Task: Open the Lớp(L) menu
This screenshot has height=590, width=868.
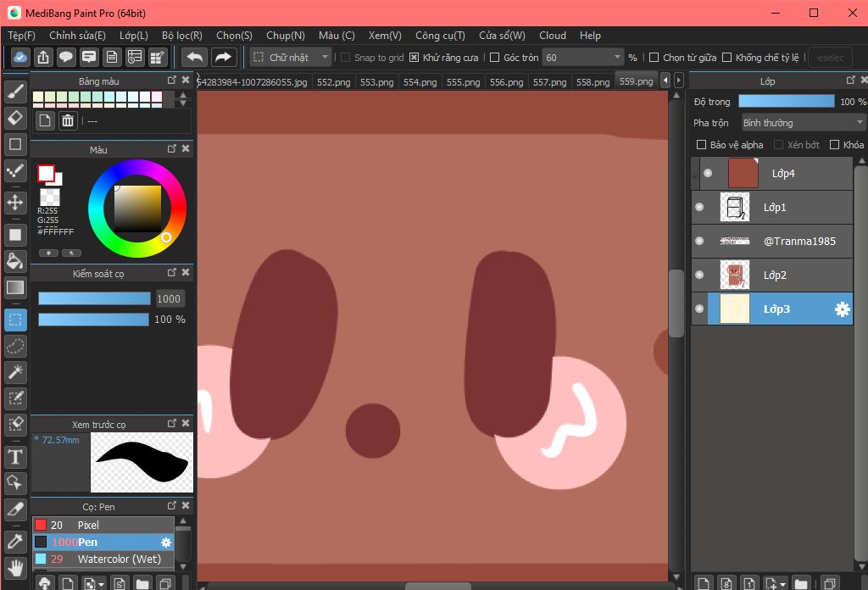Action: pyautogui.click(x=134, y=36)
